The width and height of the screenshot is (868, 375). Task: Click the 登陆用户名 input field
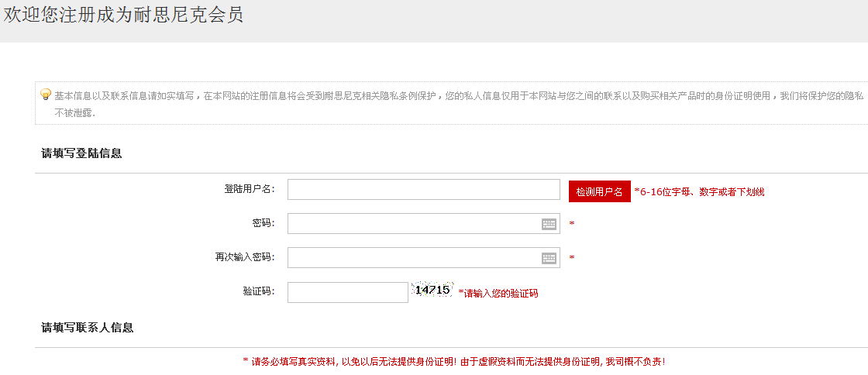click(x=423, y=189)
